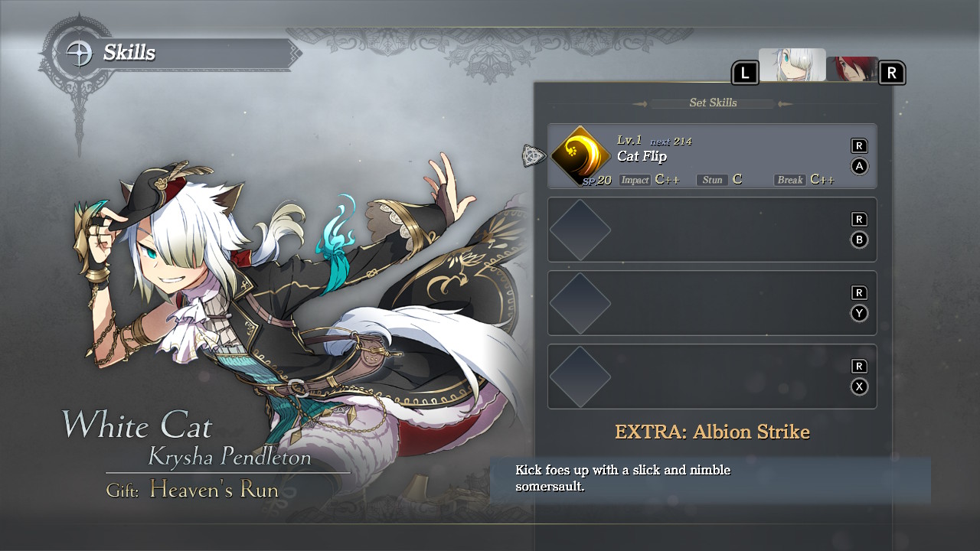Click the Set Skills header label

[713, 103]
